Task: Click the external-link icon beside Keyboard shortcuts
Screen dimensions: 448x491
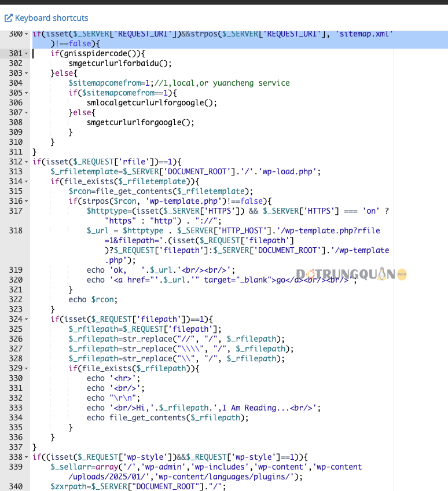Action: pos(9,18)
